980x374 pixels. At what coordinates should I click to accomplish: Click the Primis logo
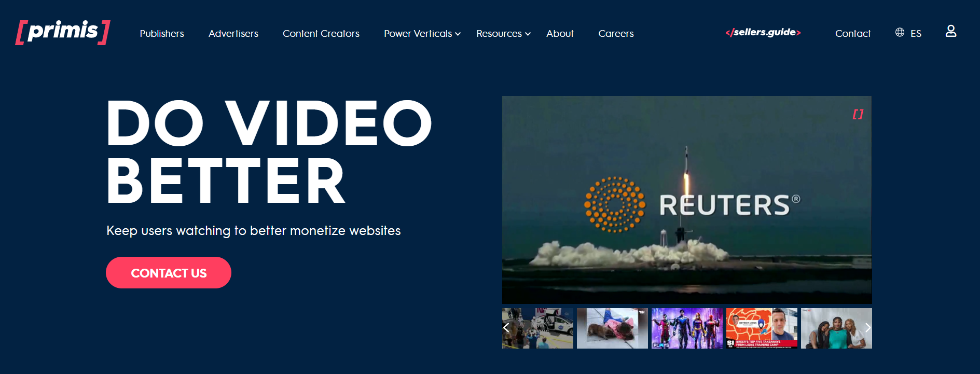click(x=63, y=32)
